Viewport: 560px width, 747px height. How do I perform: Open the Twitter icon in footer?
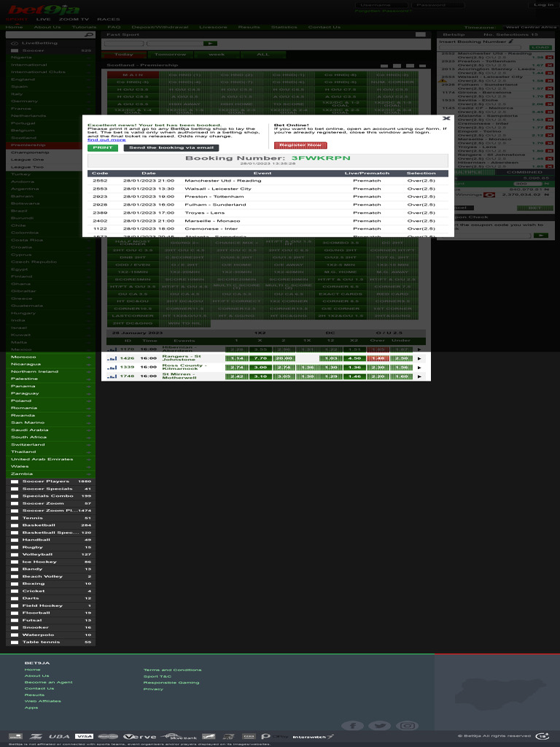click(x=379, y=726)
